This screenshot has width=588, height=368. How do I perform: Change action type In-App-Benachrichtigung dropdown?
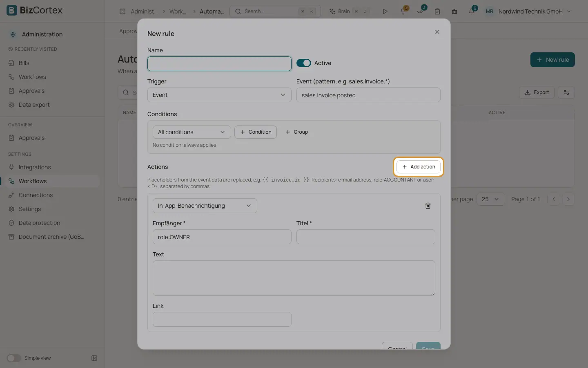(x=205, y=206)
